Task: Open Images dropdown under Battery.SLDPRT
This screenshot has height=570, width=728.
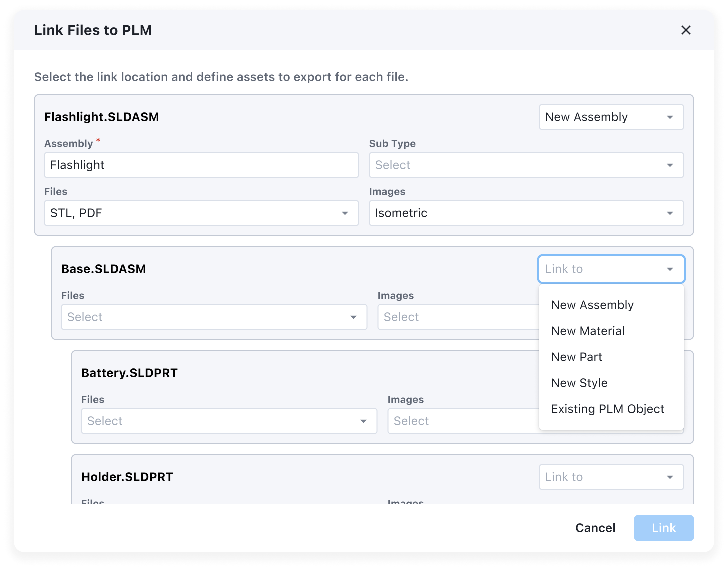Action: tap(462, 421)
